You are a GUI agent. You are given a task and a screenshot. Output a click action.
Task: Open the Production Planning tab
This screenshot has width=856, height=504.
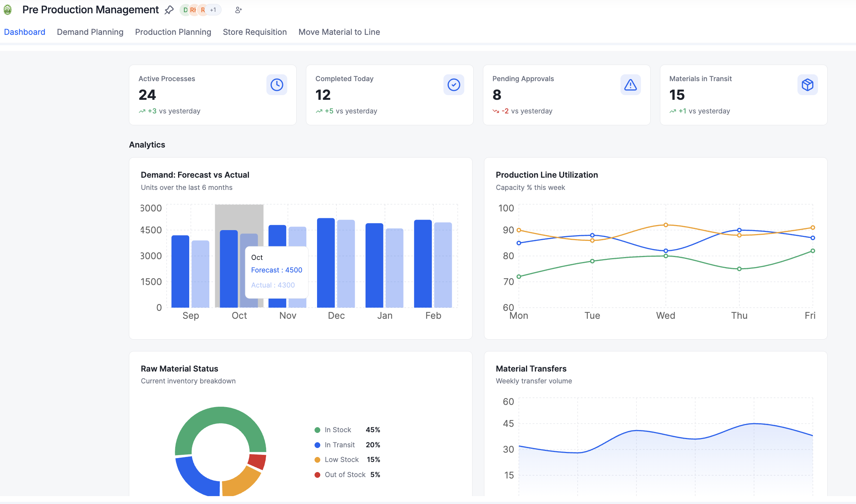pyautogui.click(x=173, y=32)
